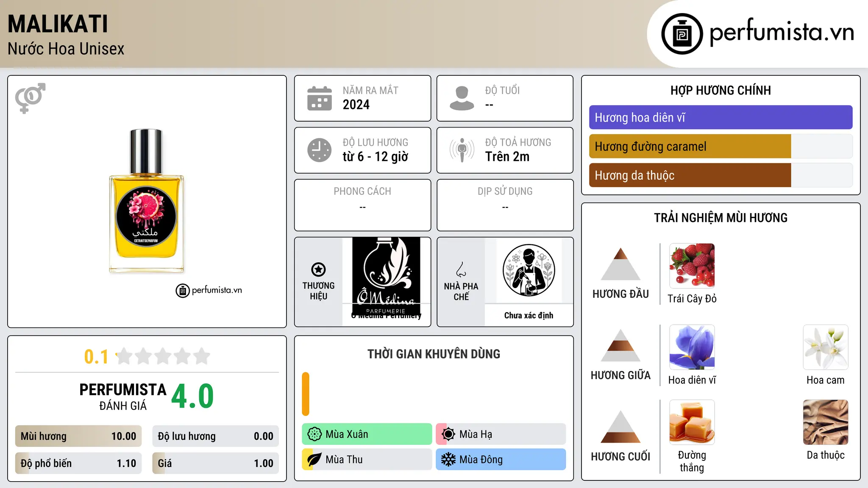
Task: Open the Malikati perfume bottle image
Action: coord(146,201)
